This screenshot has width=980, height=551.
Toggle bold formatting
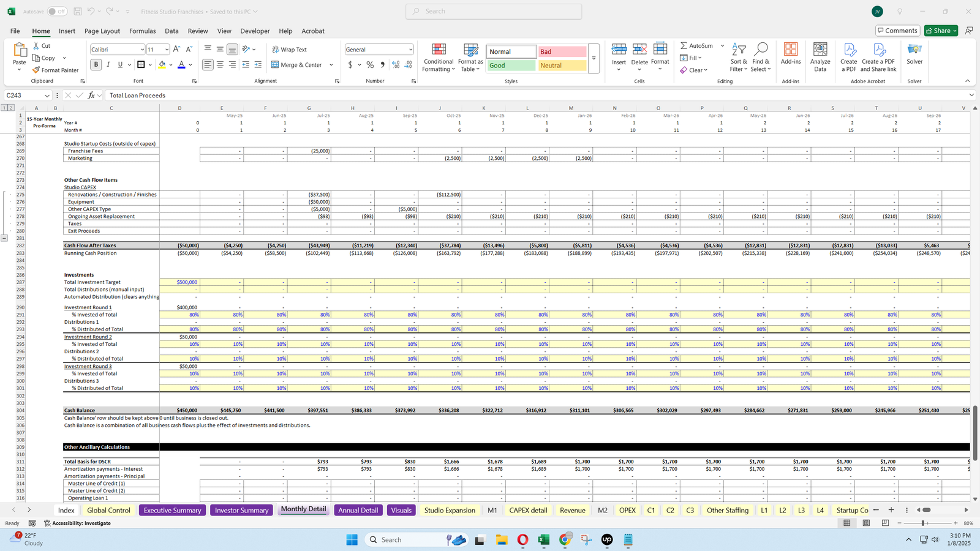[x=96, y=65]
